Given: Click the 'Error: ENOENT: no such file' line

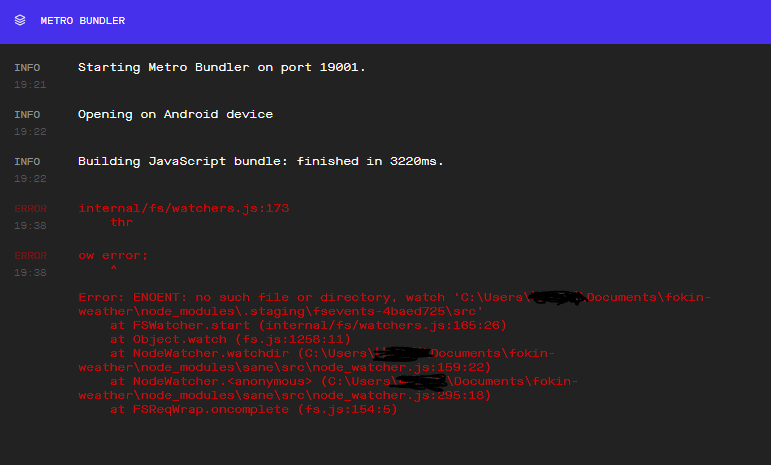Looking at the screenshot, I should point(394,297).
